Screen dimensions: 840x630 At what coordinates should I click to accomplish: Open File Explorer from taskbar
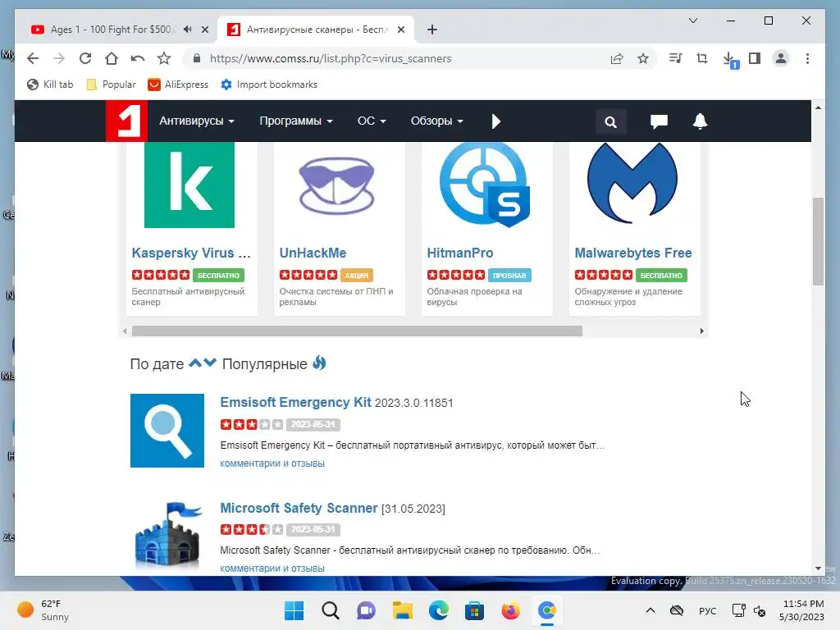pos(402,610)
